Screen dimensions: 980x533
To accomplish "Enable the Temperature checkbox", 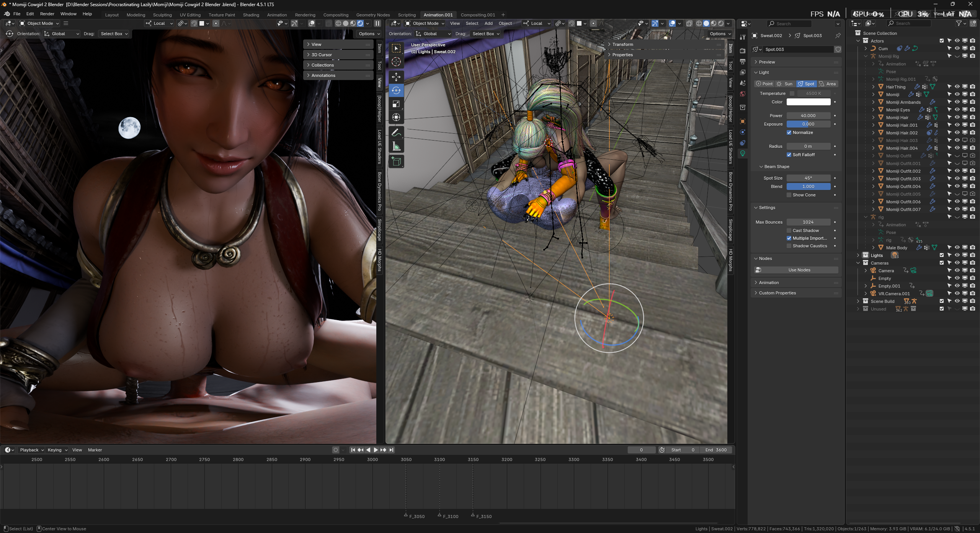I will pyautogui.click(x=792, y=93).
